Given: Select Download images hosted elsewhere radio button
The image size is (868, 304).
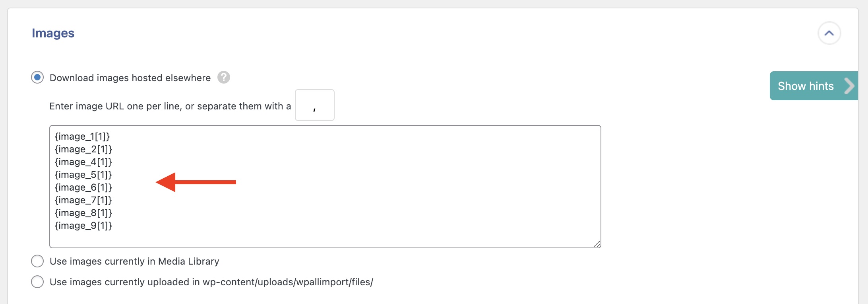Looking at the screenshot, I should [37, 78].
